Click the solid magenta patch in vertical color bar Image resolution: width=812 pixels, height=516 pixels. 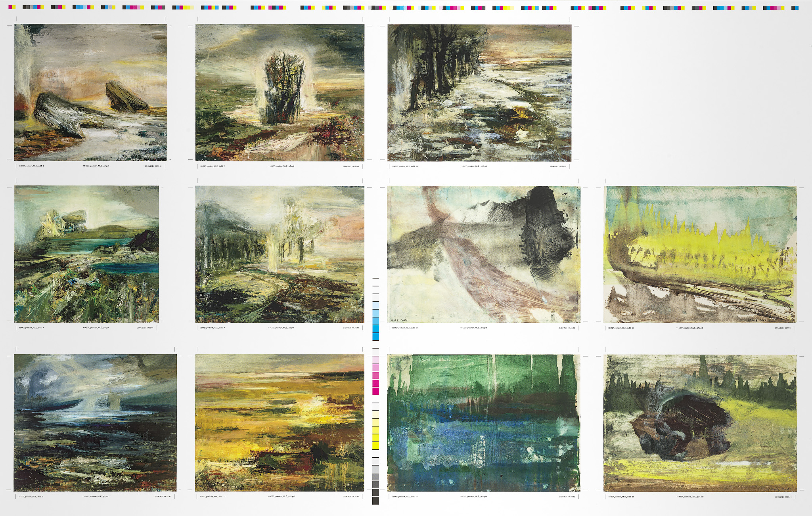click(375, 391)
